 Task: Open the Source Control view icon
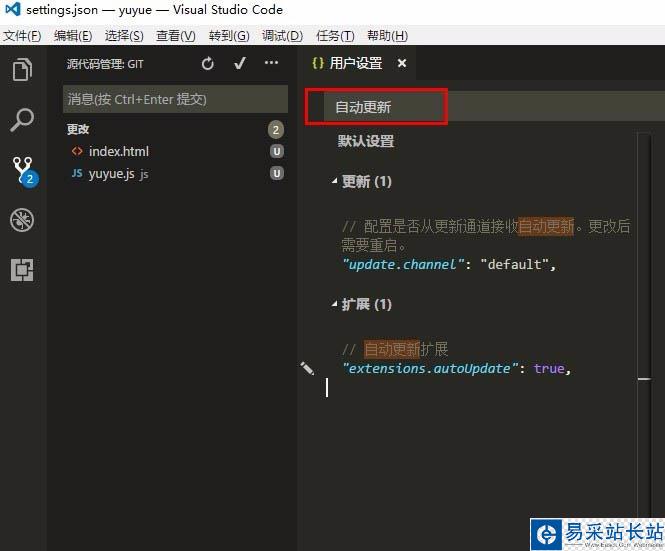point(25,171)
